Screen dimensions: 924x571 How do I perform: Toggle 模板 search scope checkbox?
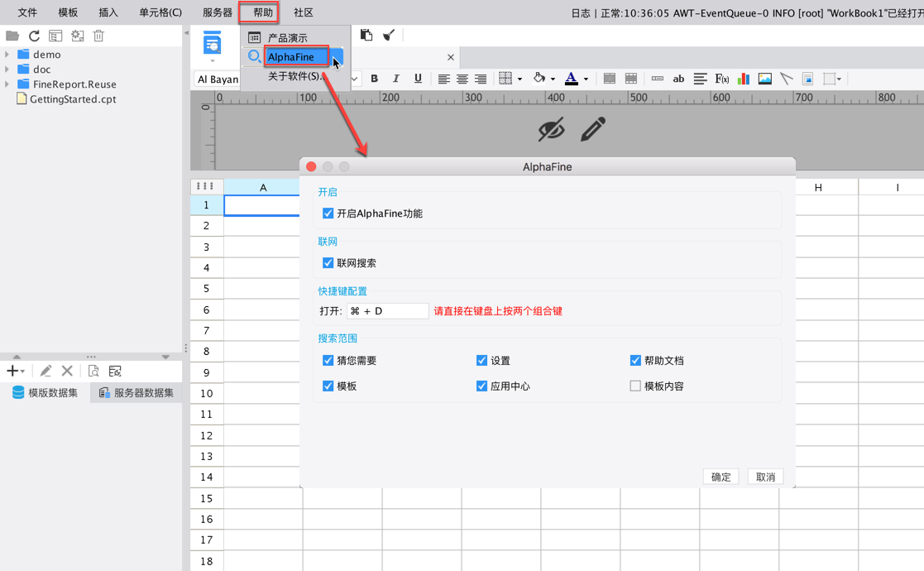coord(328,386)
